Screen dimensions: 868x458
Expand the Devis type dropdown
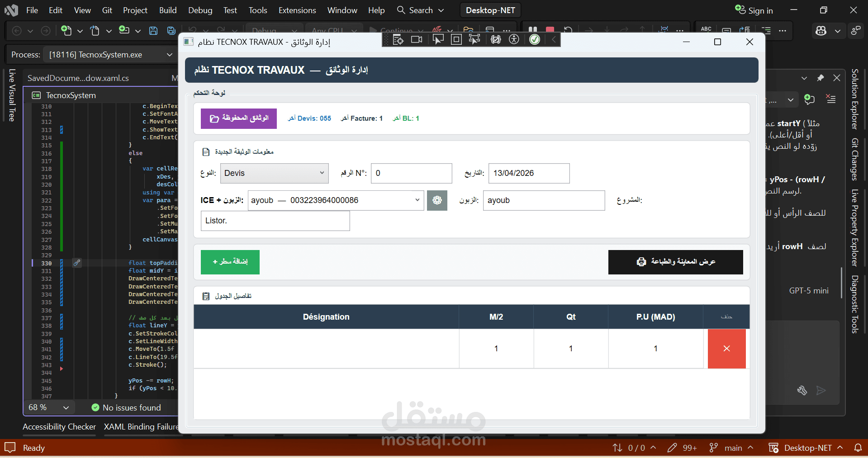pyautogui.click(x=274, y=173)
